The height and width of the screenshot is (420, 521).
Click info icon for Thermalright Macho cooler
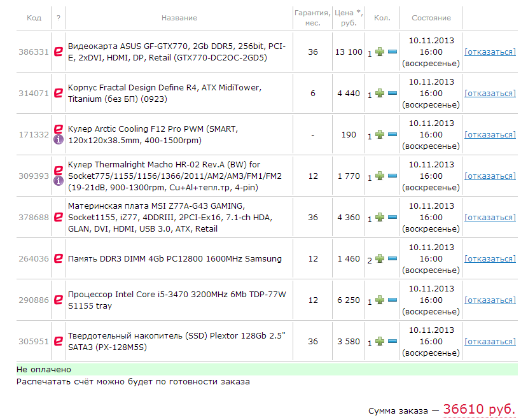pyautogui.click(x=59, y=181)
